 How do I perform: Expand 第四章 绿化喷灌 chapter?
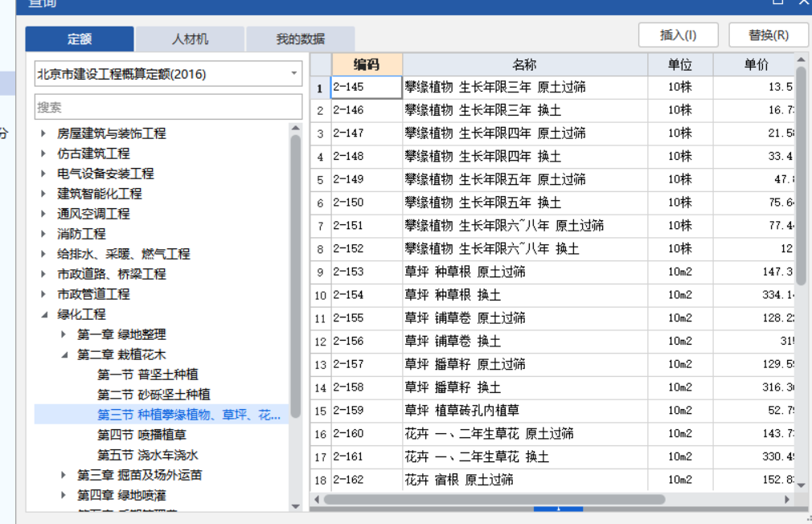[64, 495]
